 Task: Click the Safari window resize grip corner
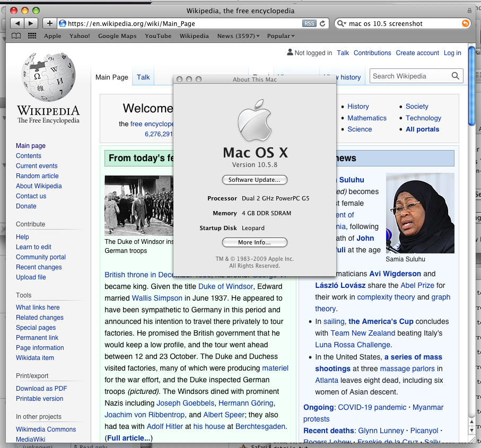pyautogui.click(x=472, y=440)
